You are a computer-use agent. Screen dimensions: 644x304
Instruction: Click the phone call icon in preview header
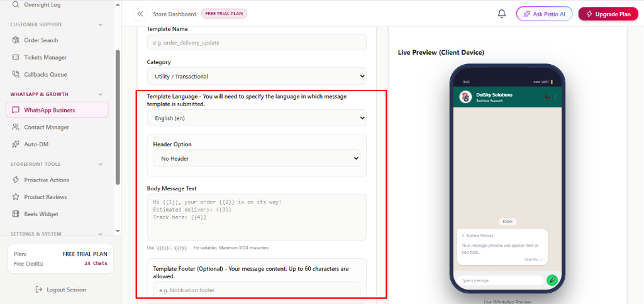click(547, 97)
